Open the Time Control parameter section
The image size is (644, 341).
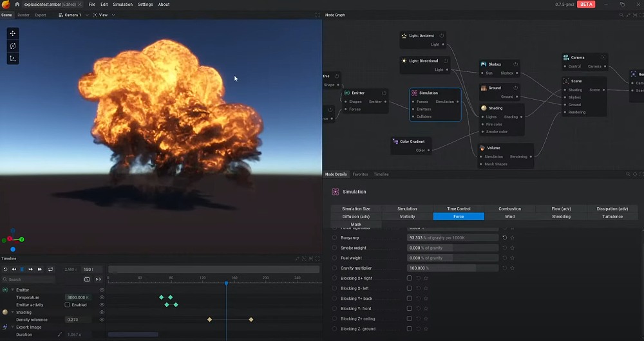(x=459, y=209)
